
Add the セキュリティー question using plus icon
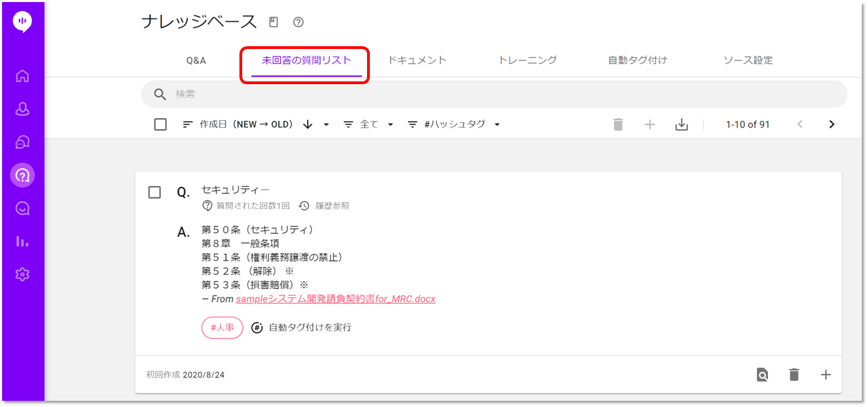pyautogui.click(x=826, y=375)
